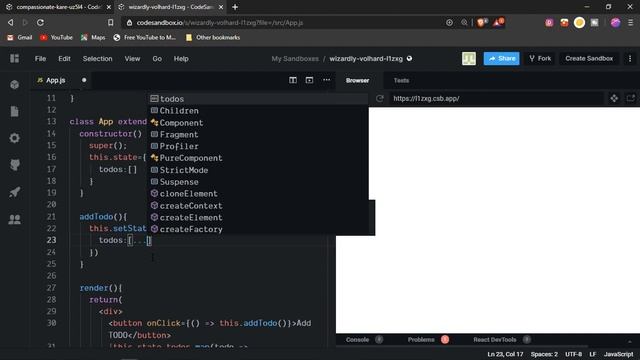Screen dimensions: 640x360
Task: Open LF line ending selector
Action: [x=593, y=354]
